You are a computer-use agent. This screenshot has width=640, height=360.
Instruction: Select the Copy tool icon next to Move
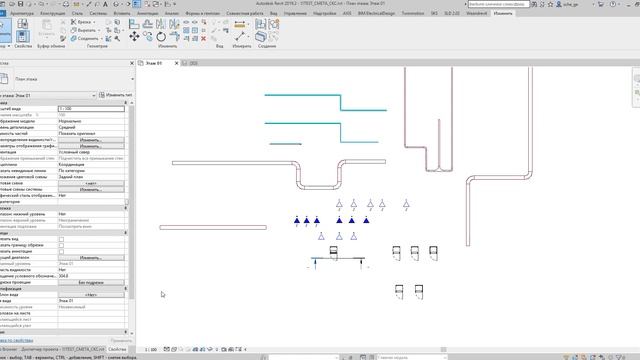pyautogui.click(x=148, y=37)
